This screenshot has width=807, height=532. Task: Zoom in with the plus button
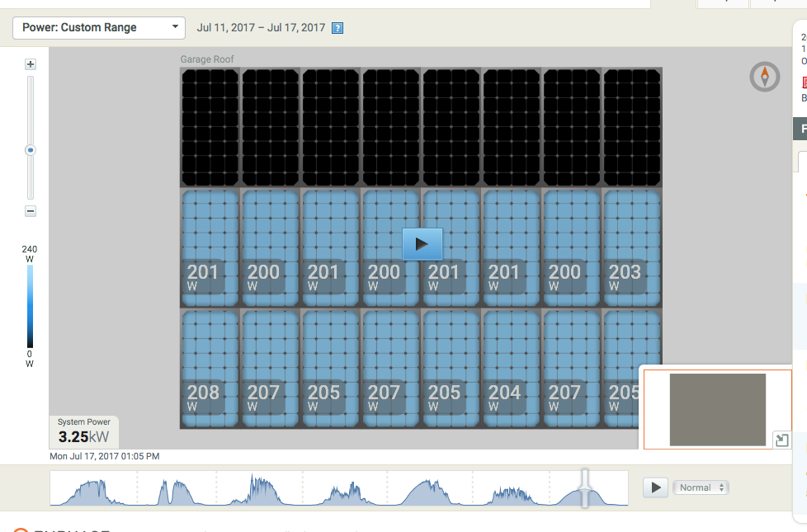(31, 64)
